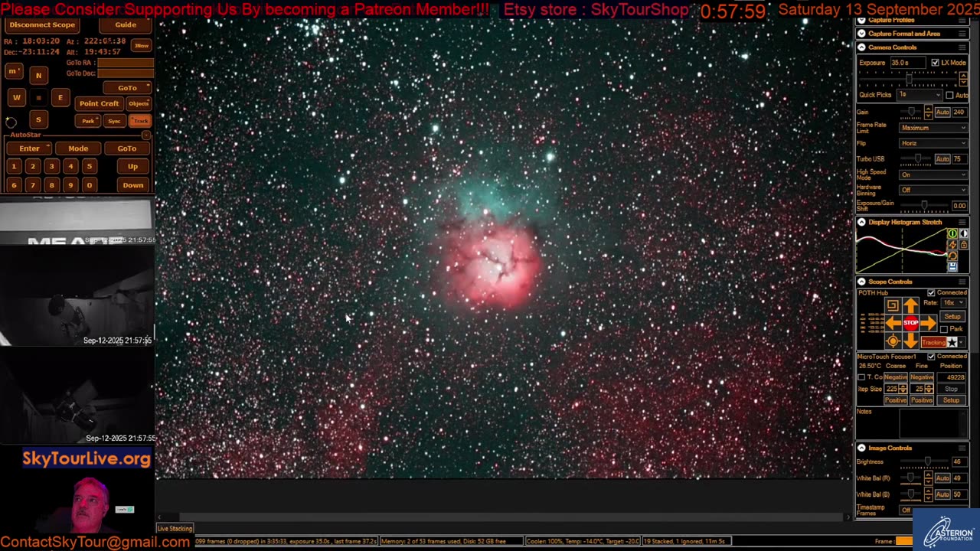Click the half-circle contrast icon in histogram
980x551 pixels.
(964, 233)
